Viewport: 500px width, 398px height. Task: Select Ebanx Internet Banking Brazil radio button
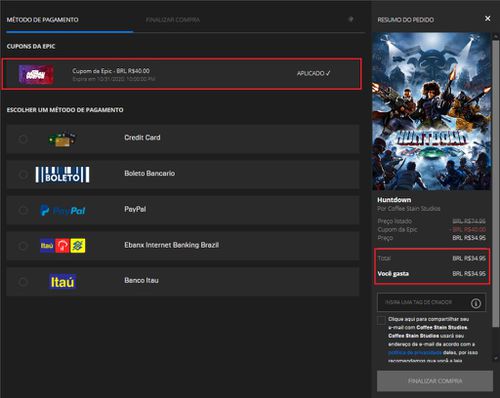[23, 246]
